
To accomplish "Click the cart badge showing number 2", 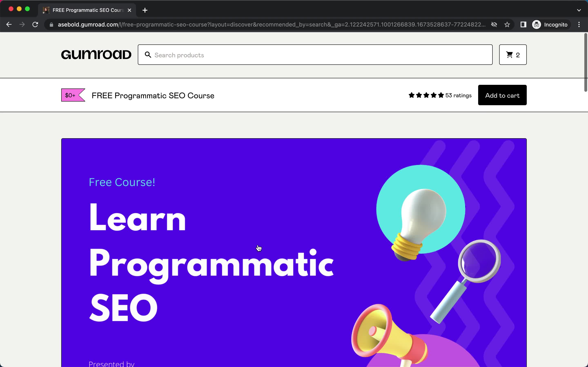I will [x=512, y=55].
